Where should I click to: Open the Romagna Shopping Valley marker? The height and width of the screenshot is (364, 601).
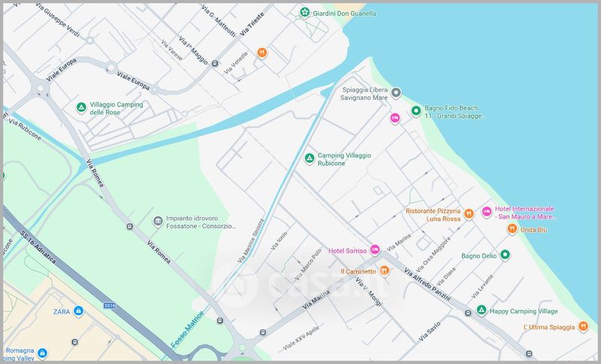click(43, 351)
